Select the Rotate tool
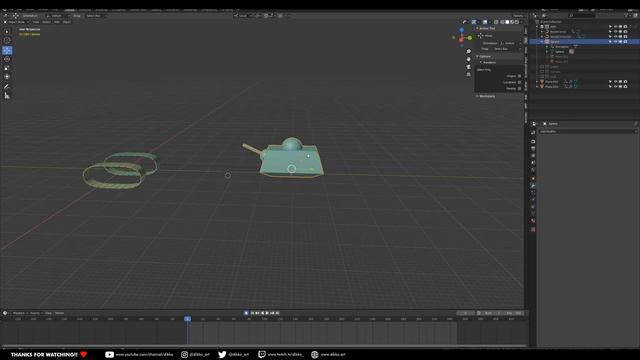The image size is (640, 360). (7, 59)
